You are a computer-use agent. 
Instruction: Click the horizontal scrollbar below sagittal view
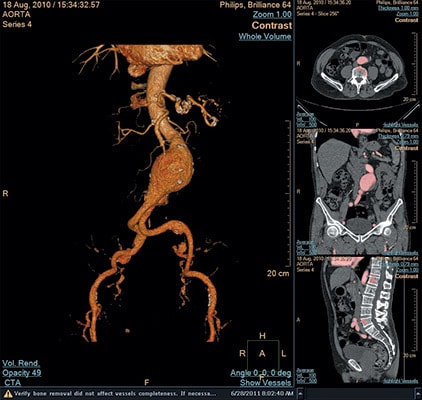pos(359,394)
